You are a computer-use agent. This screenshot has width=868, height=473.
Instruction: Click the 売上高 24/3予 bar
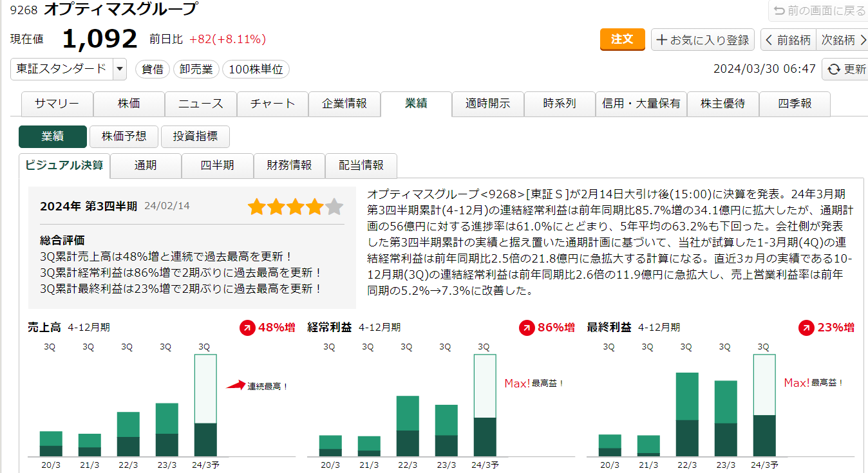click(x=205, y=405)
